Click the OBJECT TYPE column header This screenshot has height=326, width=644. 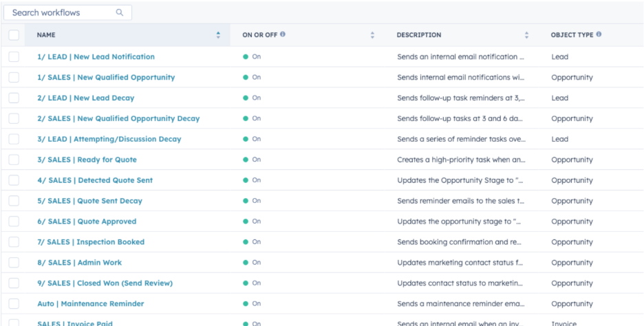click(x=572, y=35)
